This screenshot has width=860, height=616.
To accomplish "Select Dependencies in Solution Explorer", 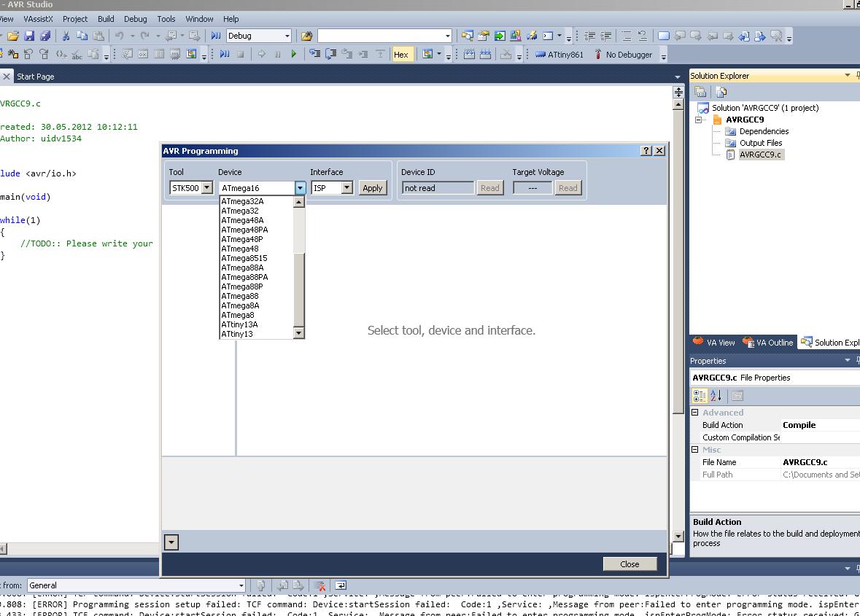I will point(764,131).
